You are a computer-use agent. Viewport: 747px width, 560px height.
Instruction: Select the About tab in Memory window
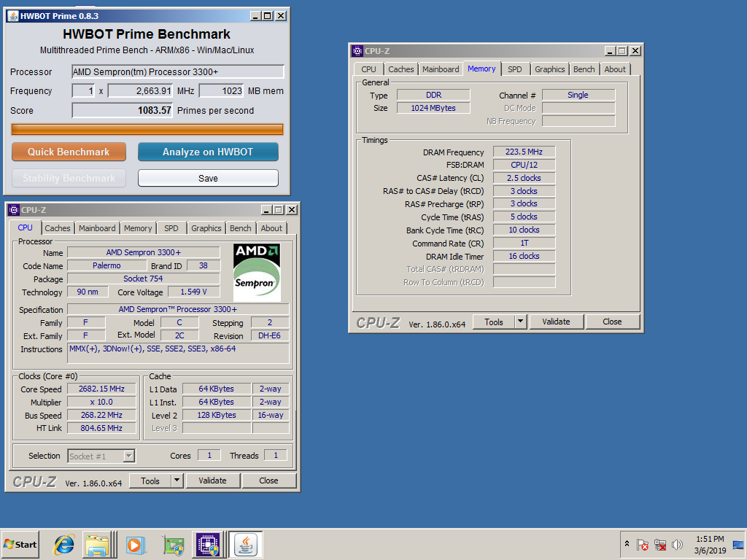point(615,69)
